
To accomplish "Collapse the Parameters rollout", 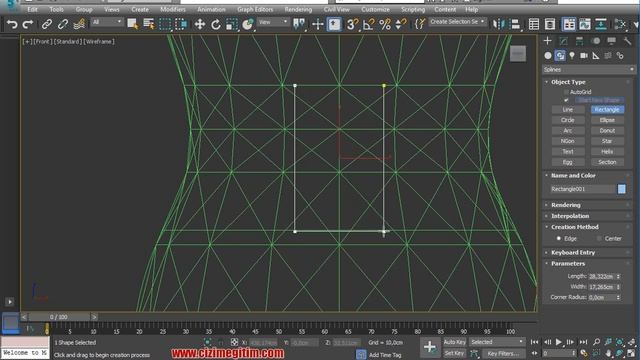I will (568, 264).
